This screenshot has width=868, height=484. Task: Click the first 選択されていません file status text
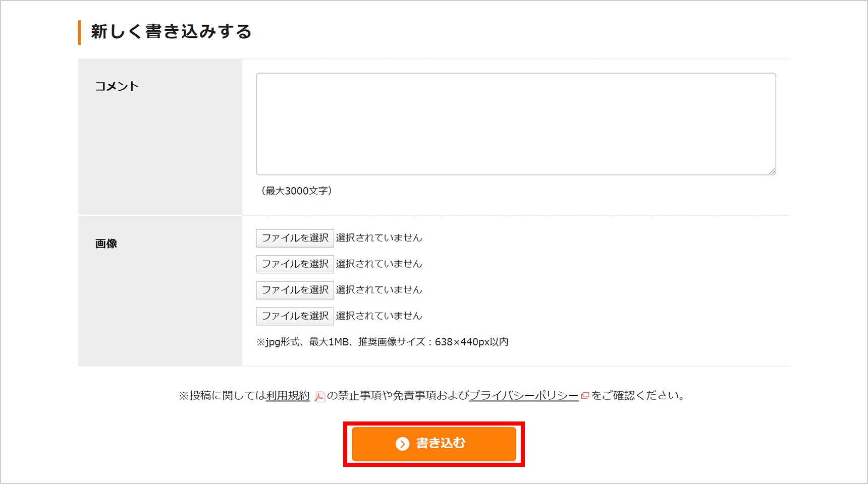tap(379, 238)
